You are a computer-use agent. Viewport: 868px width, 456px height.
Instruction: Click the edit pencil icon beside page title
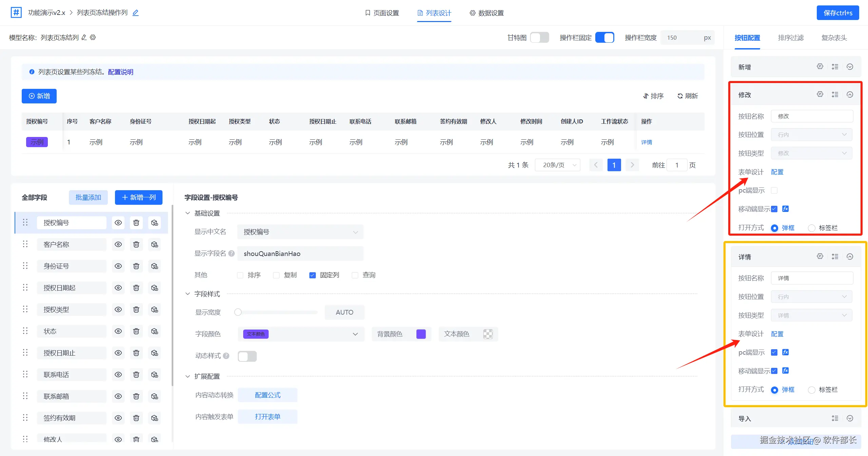[135, 13]
